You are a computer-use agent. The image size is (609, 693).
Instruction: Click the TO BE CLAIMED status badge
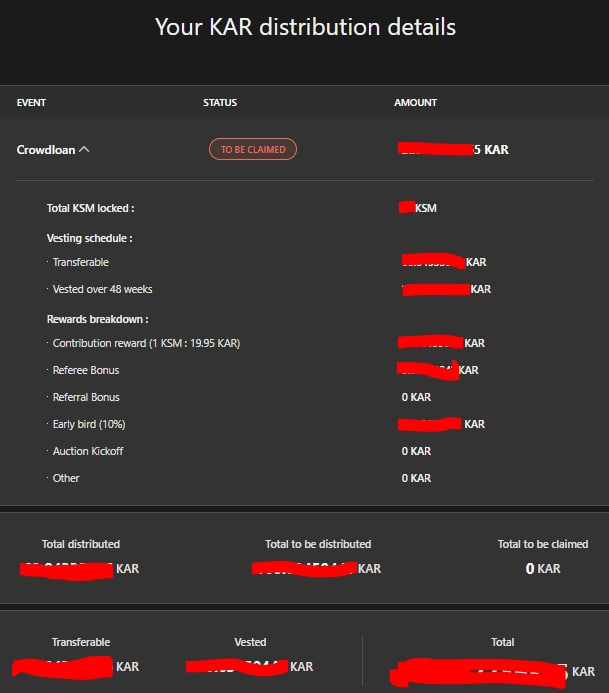point(253,149)
